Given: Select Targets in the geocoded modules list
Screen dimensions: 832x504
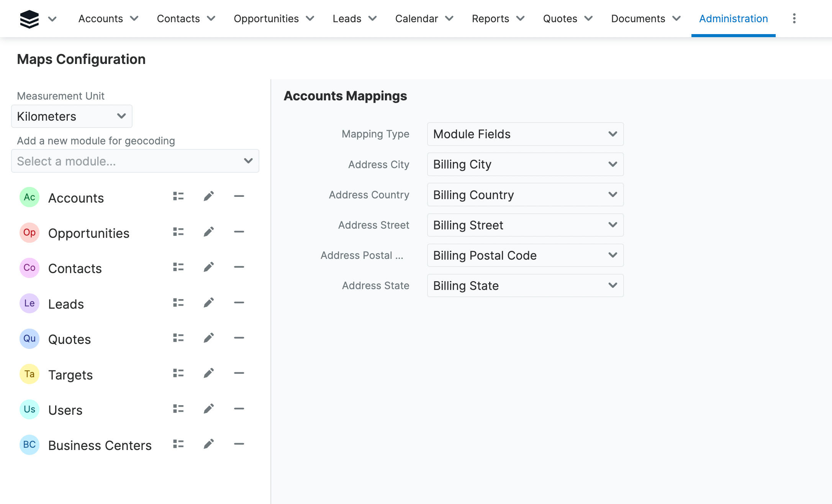Looking at the screenshot, I should [70, 375].
